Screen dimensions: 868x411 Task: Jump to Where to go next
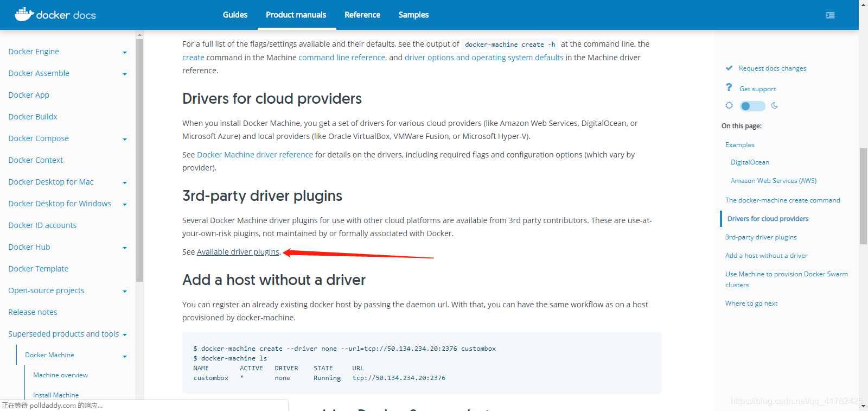tap(751, 303)
